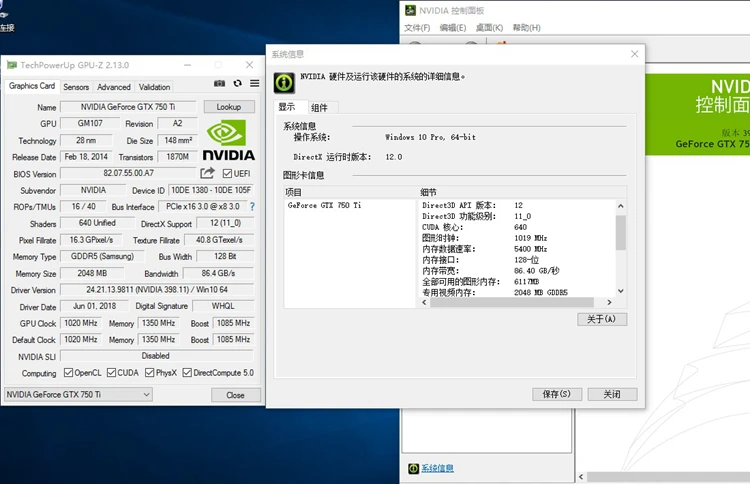Image resolution: width=750 pixels, height=484 pixels.
Task: Switch to the Sensors tab
Action: pyautogui.click(x=76, y=87)
